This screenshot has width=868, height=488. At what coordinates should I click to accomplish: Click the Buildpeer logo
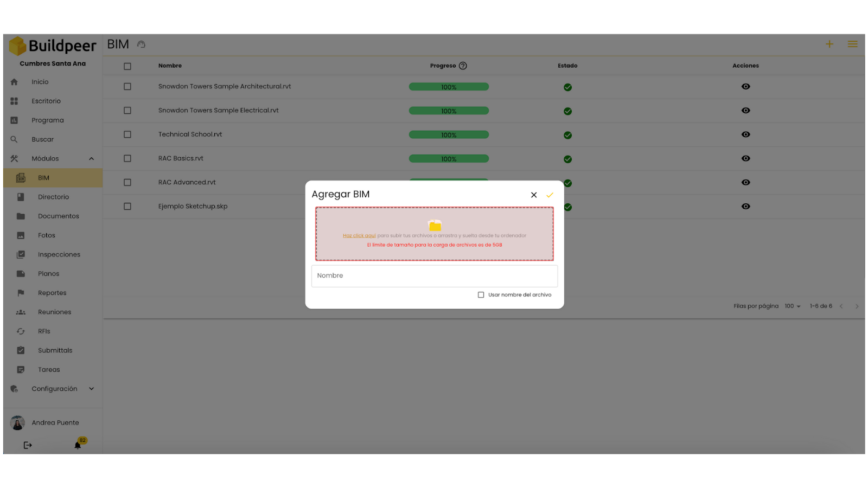click(x=53, y=46)
